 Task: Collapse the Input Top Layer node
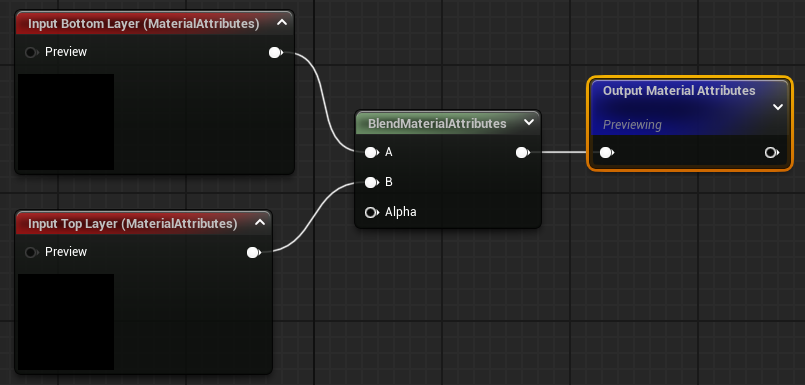(x=260, y=222)
